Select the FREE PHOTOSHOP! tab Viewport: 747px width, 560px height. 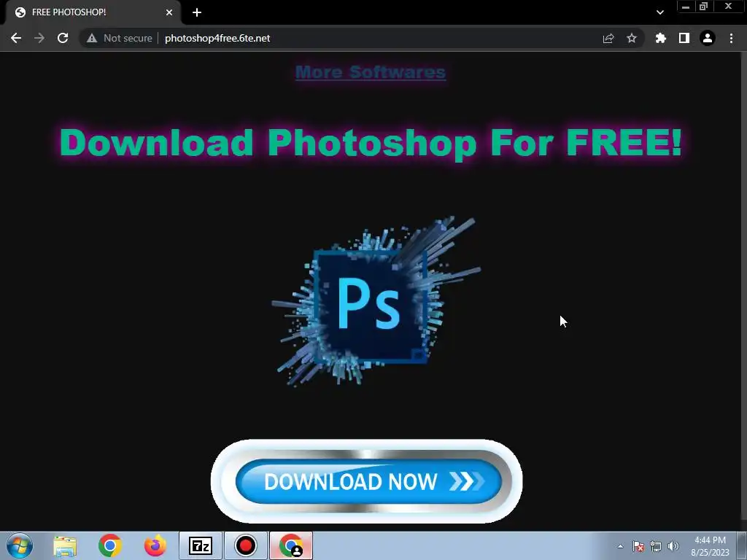pyautogui.click(x=93, y=12)
